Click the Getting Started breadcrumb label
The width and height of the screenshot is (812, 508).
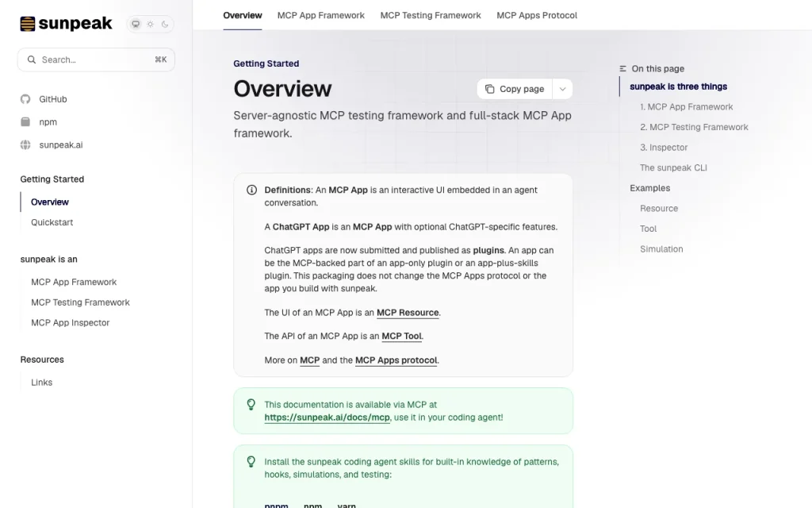pos(266,63)
